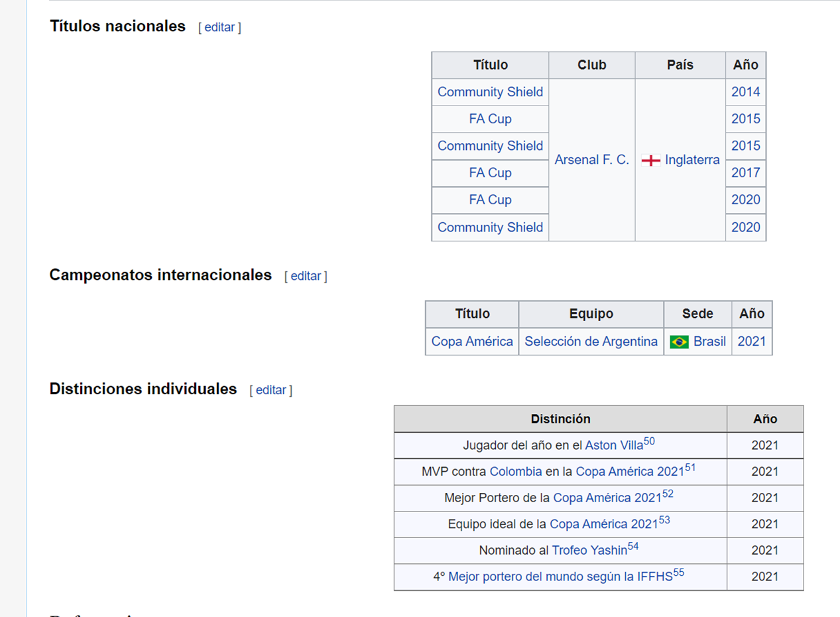Open Copa América 2021 link in the MVP row

pos(630,472)
